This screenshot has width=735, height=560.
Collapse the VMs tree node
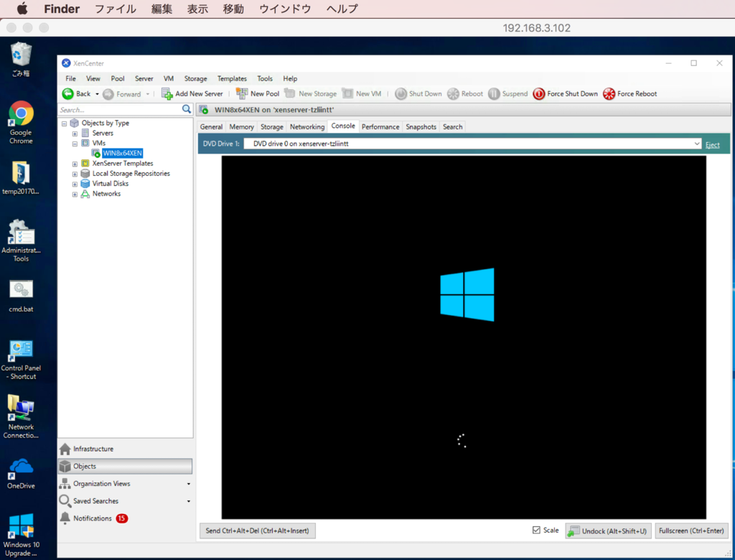point(75,144)
